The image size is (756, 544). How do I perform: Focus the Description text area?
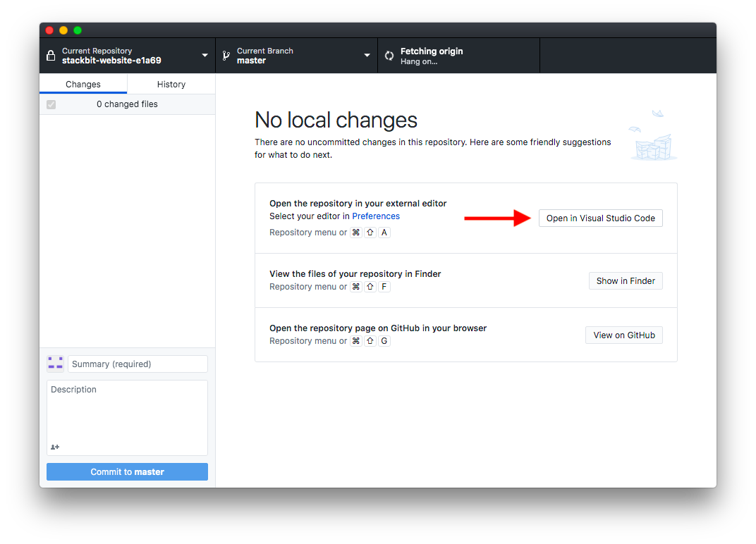pos(127,418)
